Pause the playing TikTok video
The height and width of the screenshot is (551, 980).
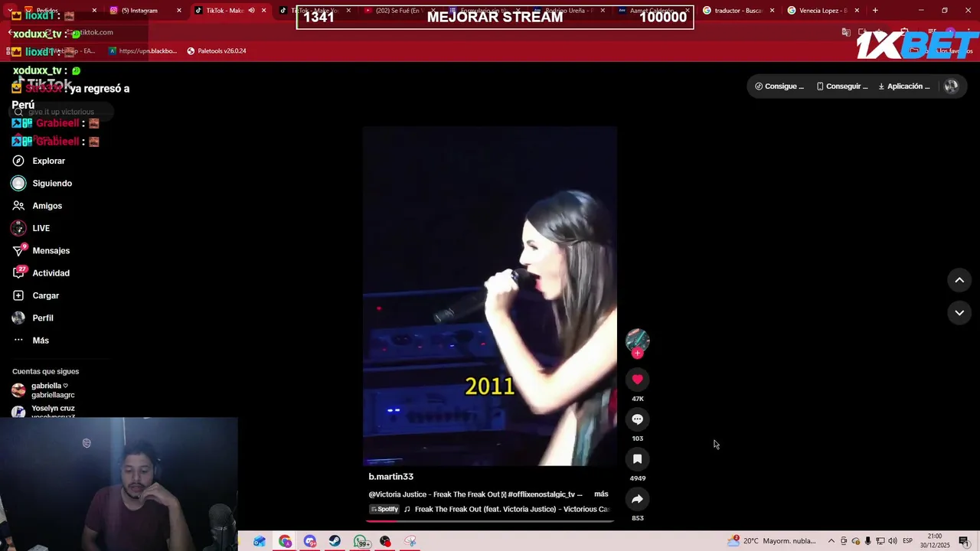(x=490, y=296)
